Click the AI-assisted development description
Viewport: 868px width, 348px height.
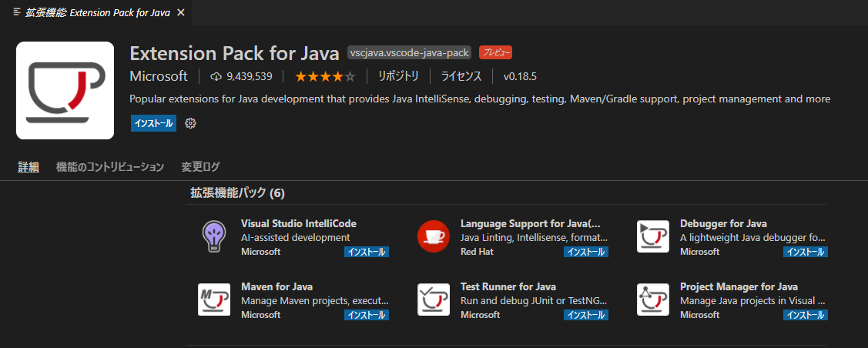click(296, 237)
